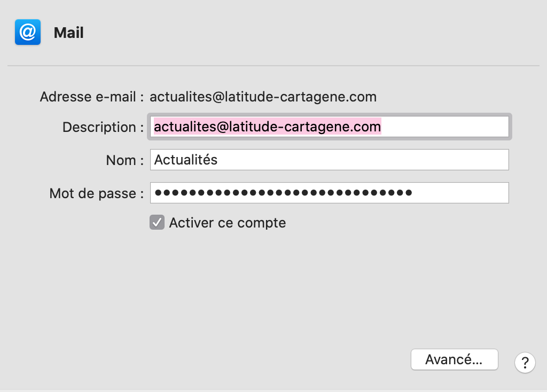Click the Avancé… button

point(454,359)
